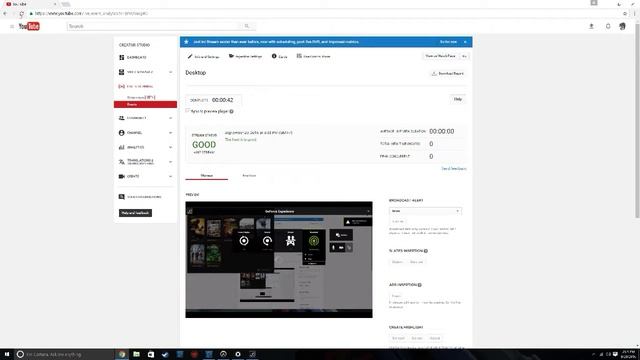Click the Your Contributions icon

pyautogui.click(x=121, y=197)
